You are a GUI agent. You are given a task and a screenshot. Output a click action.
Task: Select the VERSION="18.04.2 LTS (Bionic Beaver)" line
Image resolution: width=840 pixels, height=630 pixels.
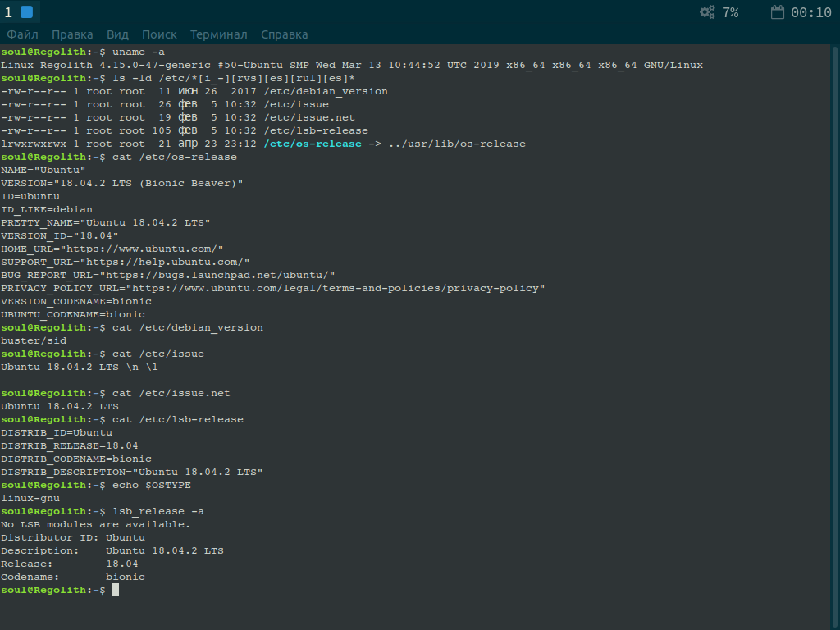[122, 183]
